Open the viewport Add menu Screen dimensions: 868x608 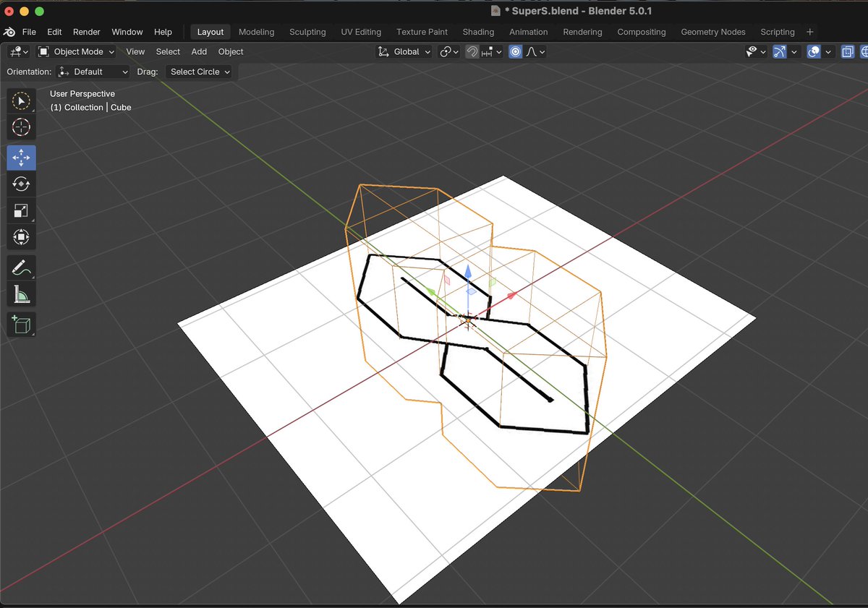tap(199, 51)
